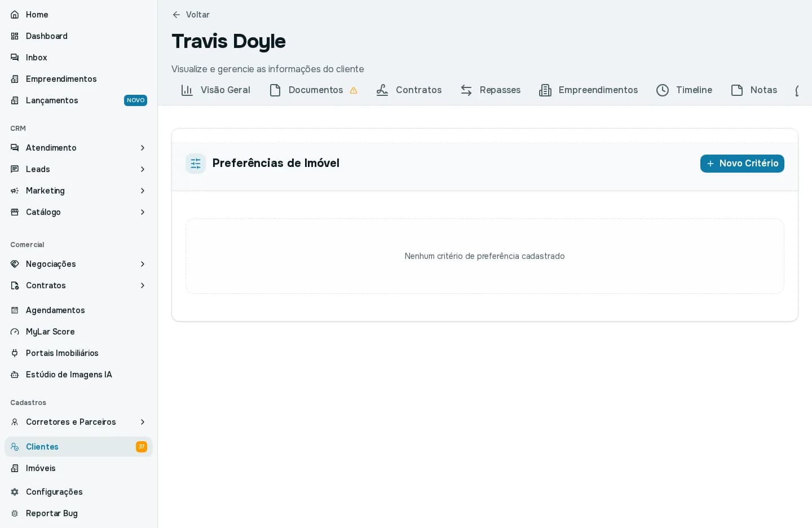Click the Agendamentos calendar icon

[x=15, y=310]
